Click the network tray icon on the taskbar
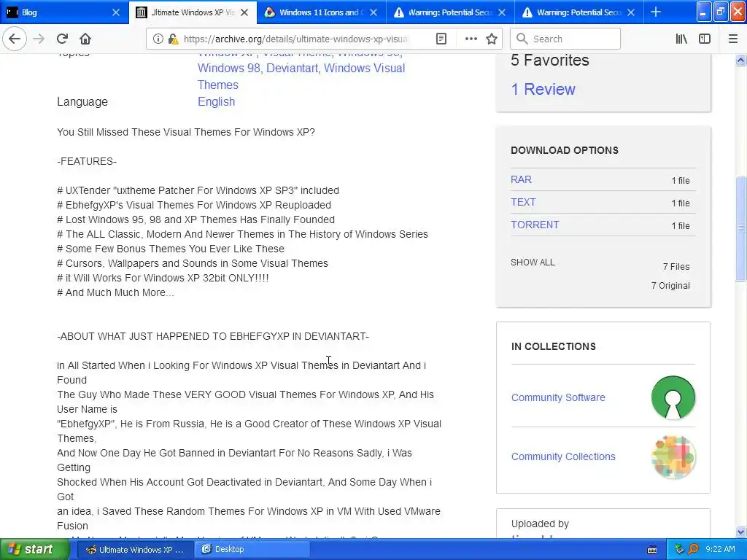The image size is (747, 560). [x=679, y=549]
